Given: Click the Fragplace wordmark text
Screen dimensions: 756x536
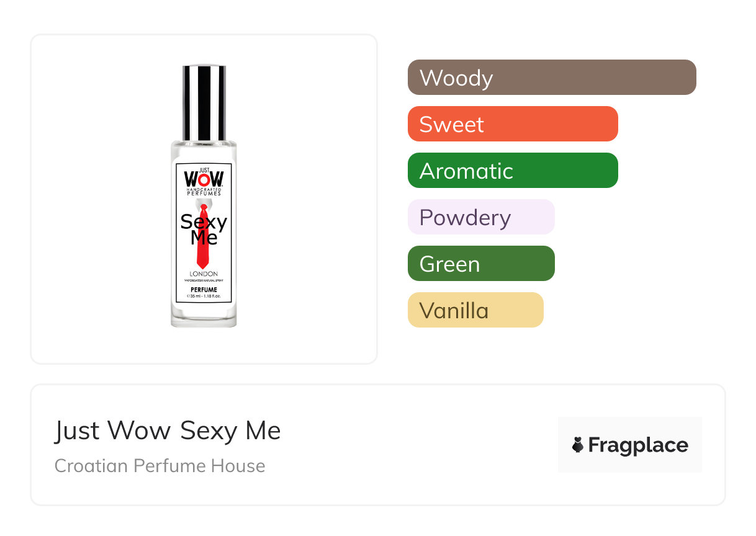Looking at the screenshot, I should click(638, 445).
